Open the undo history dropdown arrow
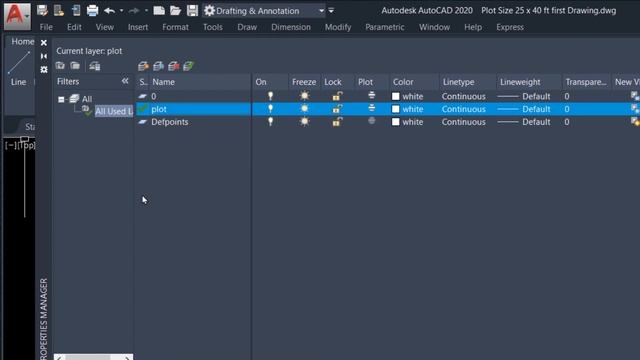640x360 pixels. point(122,11)
